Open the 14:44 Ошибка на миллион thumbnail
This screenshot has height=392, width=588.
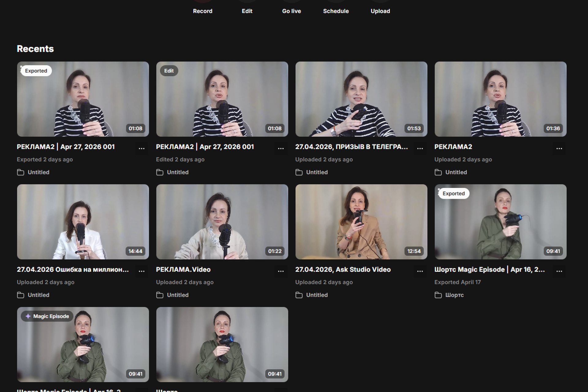point(83,222)
